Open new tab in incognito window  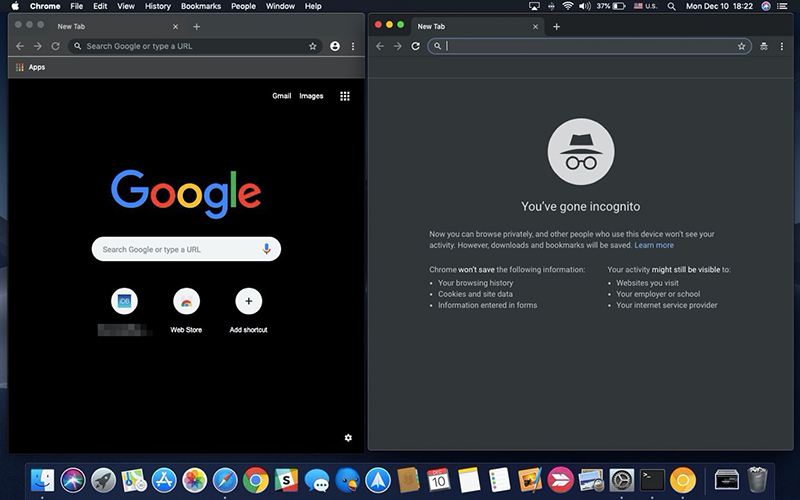tap(557, 27)
